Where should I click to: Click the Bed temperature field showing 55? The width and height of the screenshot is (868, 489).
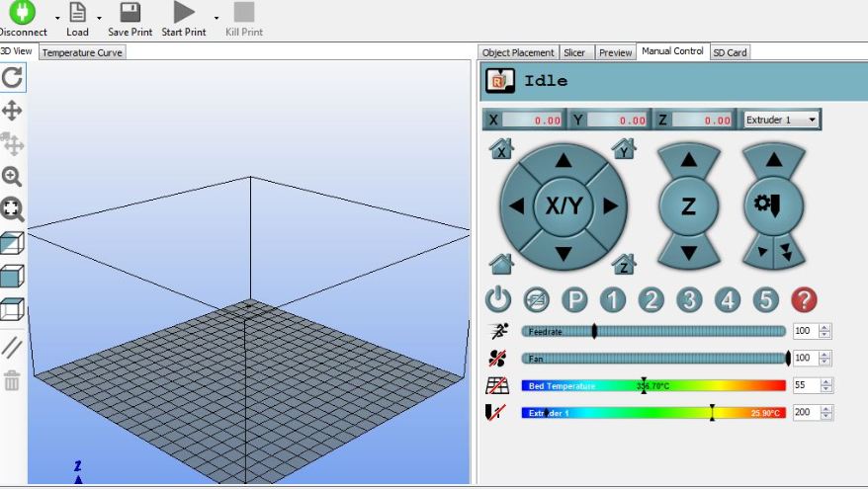[806, 385]
